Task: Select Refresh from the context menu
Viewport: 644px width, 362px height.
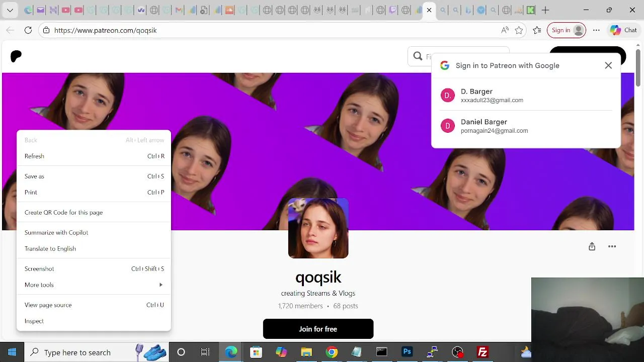Action: click(94, 156)
